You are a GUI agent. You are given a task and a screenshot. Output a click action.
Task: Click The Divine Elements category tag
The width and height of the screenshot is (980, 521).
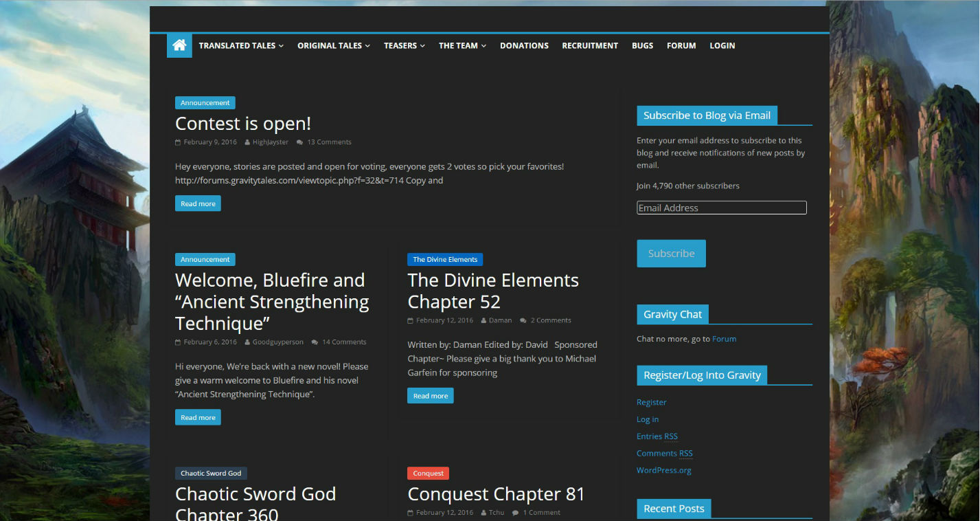445,260
